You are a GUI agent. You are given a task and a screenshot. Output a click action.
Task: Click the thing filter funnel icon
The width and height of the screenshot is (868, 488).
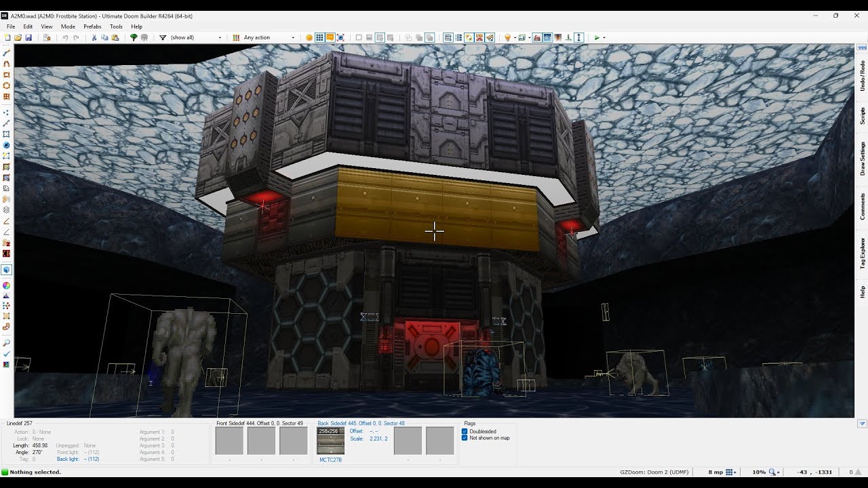[163, 37]
